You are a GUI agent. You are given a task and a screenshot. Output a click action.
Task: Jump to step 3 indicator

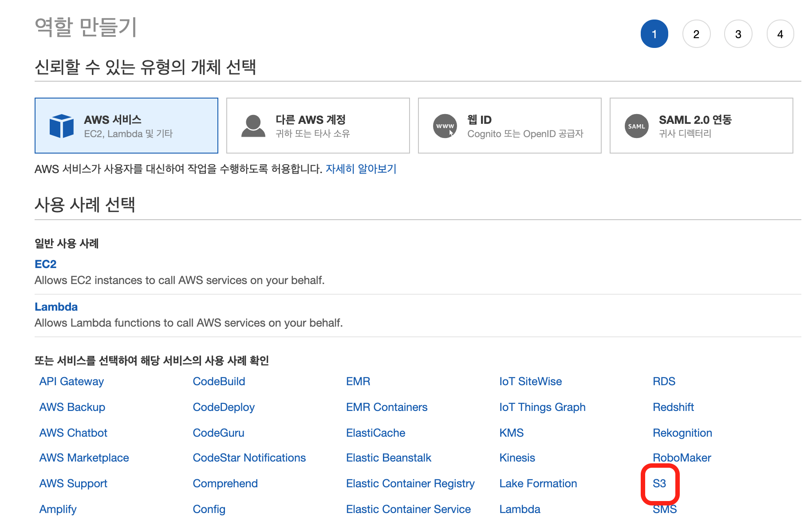pyautogui.click(x=738, y=34)
